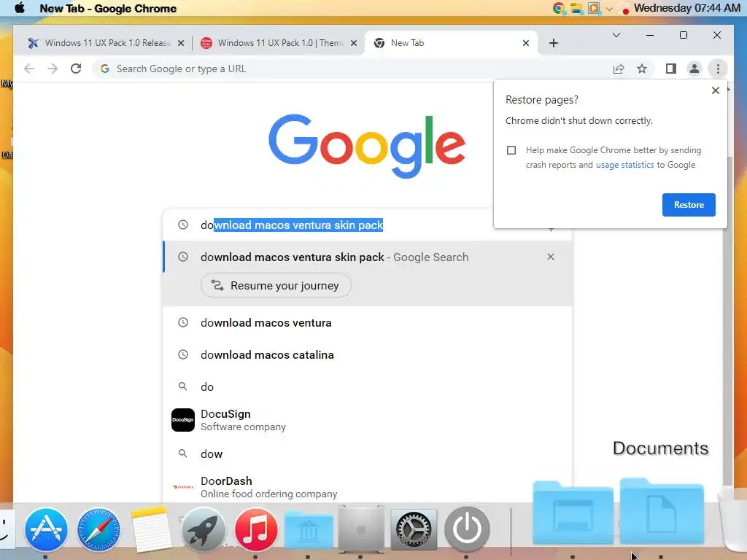
Task: Go back with the browser back arrow
Action: click(29, 69)
